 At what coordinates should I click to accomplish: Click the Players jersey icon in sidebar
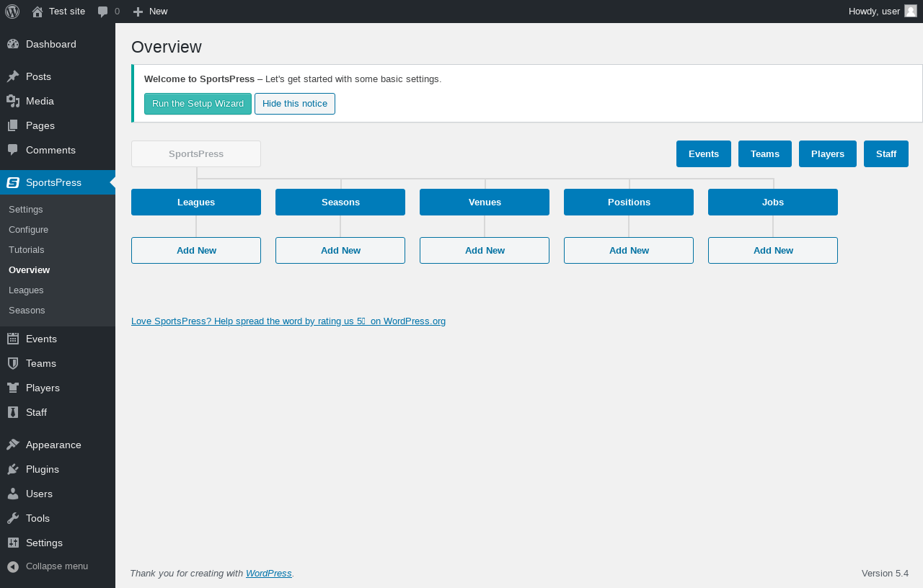point(13,388)
